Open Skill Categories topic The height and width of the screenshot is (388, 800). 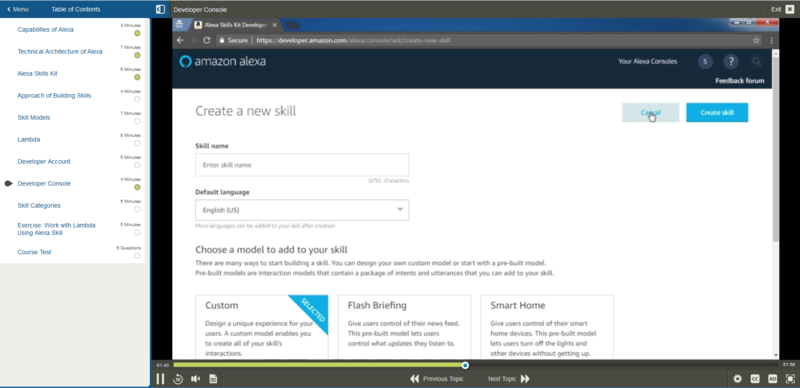[x=39, y=205]
